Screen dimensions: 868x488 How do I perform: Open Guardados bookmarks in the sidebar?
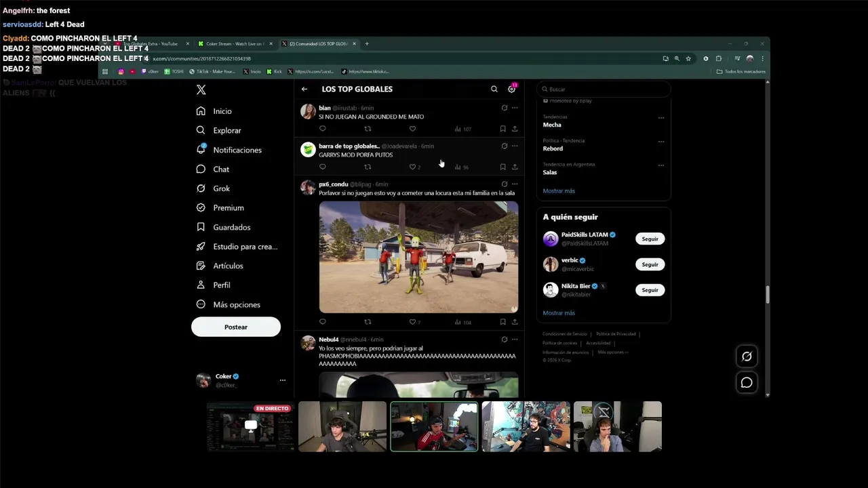223,227
